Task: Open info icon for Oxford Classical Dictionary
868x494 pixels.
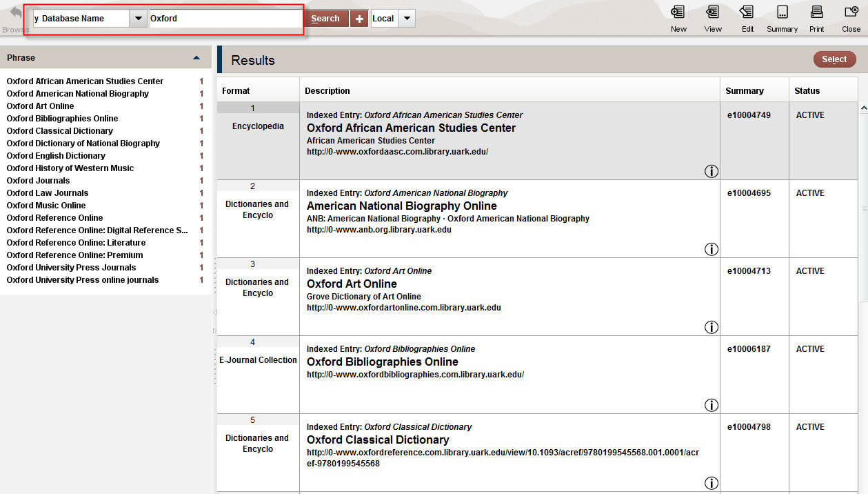Action: (x=711, y=483)
